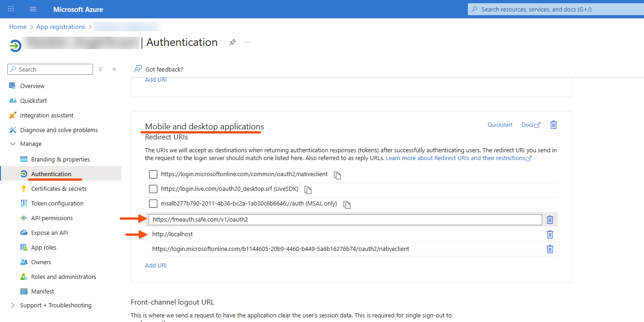The image size is (644, 322).
Task: Copy the LiveSDK redirect URI
Action: [308, 190]
